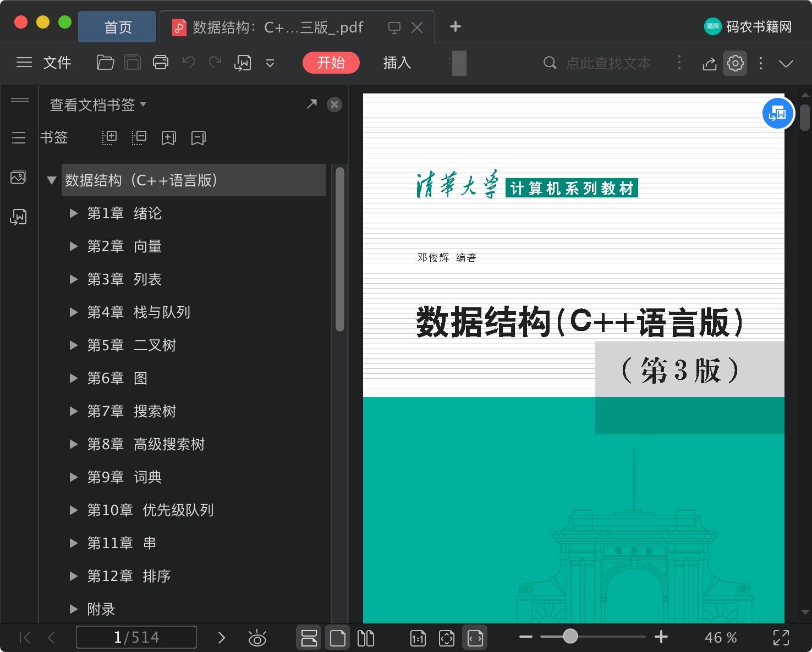Collapse the ribbon with the chevron arrow
The height and width of the screenshot is (652, 812).
(x=786, y=63)
